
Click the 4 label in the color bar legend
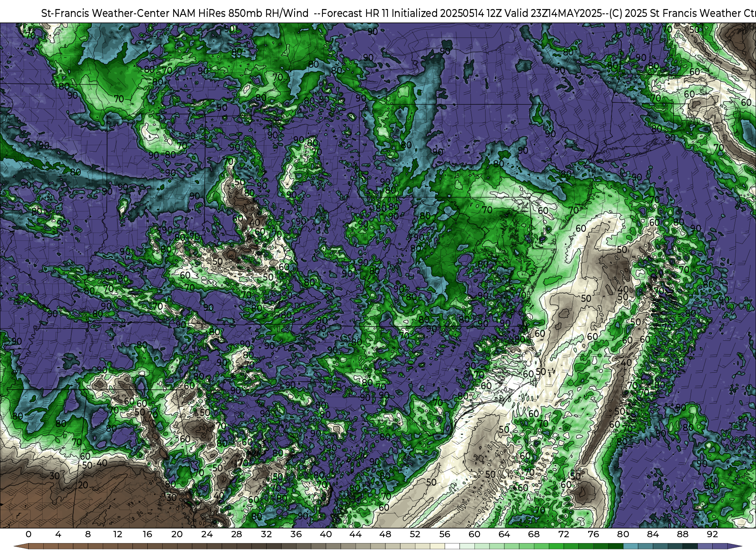coord(58,534)
